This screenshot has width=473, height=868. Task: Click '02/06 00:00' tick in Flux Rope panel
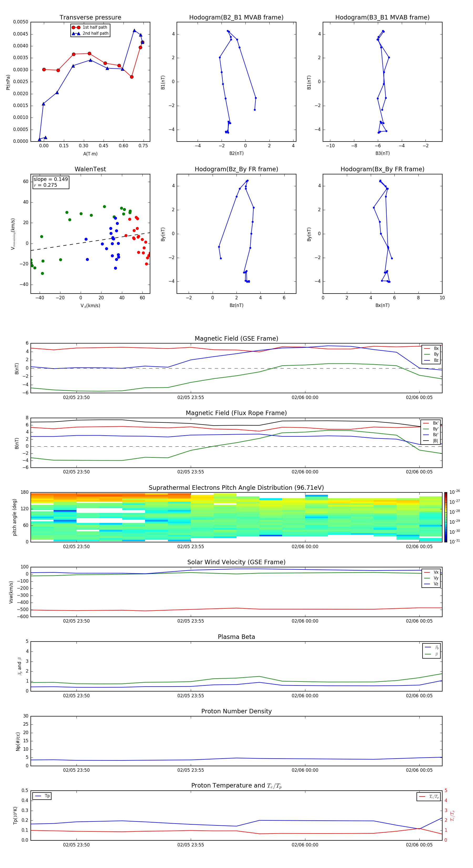(305, 472)
